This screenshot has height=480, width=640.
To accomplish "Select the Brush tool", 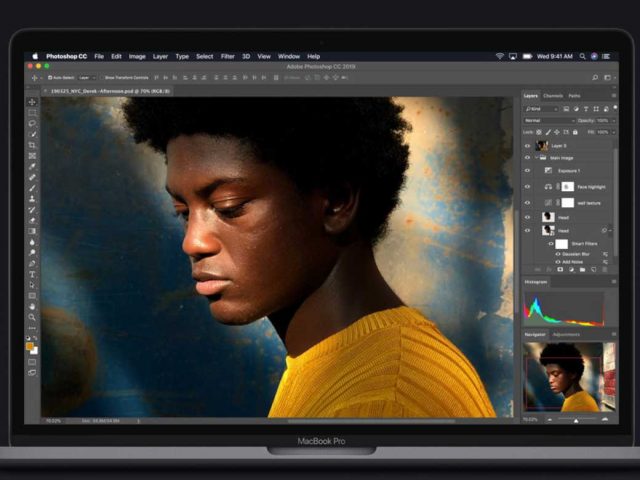I will tap(32, 188).
